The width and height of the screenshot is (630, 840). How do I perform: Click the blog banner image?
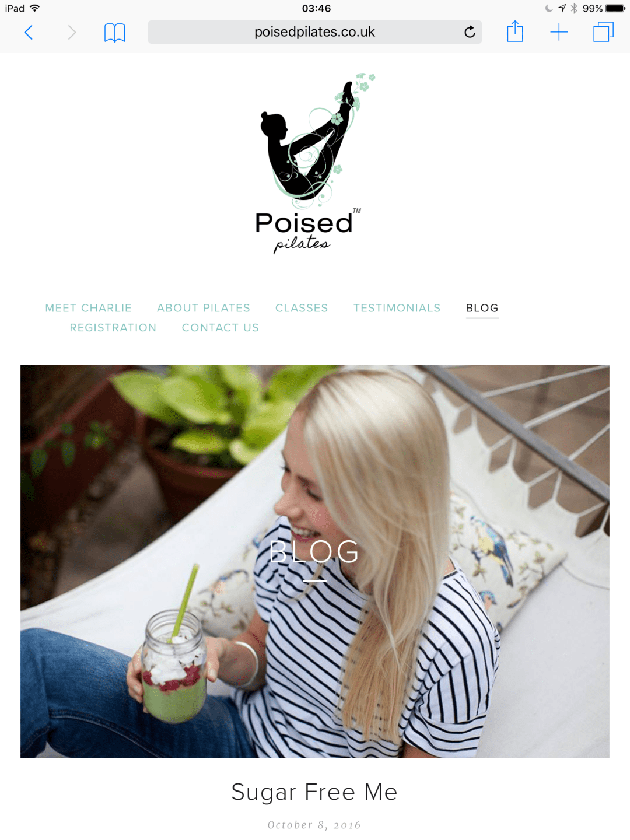pyautogui.click(x=315, y=561)
